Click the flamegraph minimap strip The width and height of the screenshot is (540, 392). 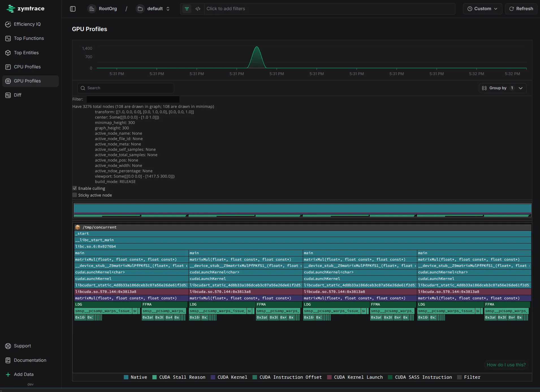[x=303, y=210]
